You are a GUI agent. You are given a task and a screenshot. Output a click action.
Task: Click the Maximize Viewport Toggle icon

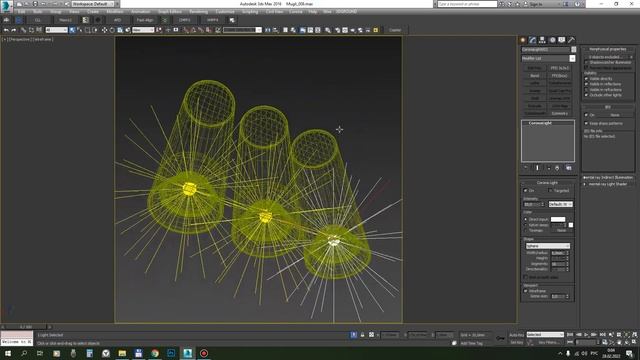[634, 342]
